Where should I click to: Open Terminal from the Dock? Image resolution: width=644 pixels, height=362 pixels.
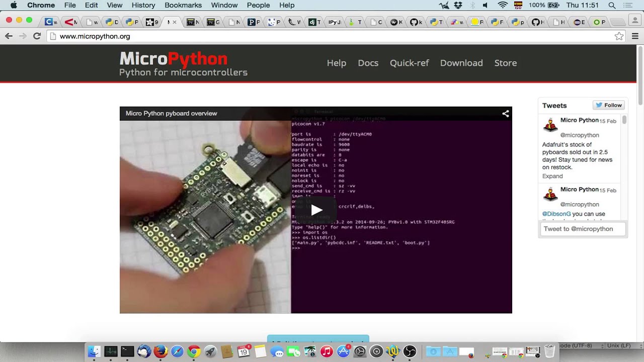tap(127, 351)
